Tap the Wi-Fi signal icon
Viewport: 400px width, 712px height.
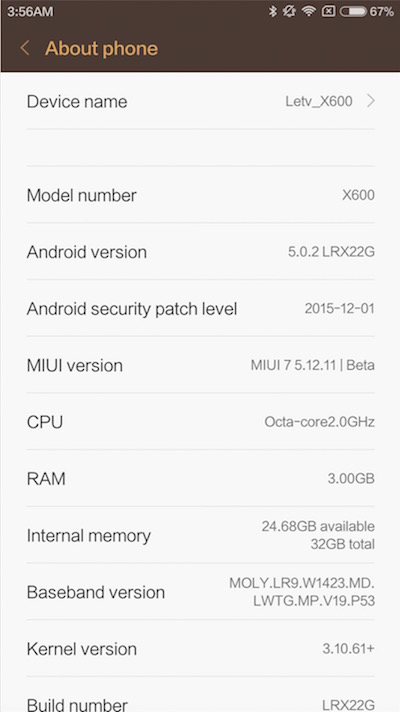coord(309,11)
